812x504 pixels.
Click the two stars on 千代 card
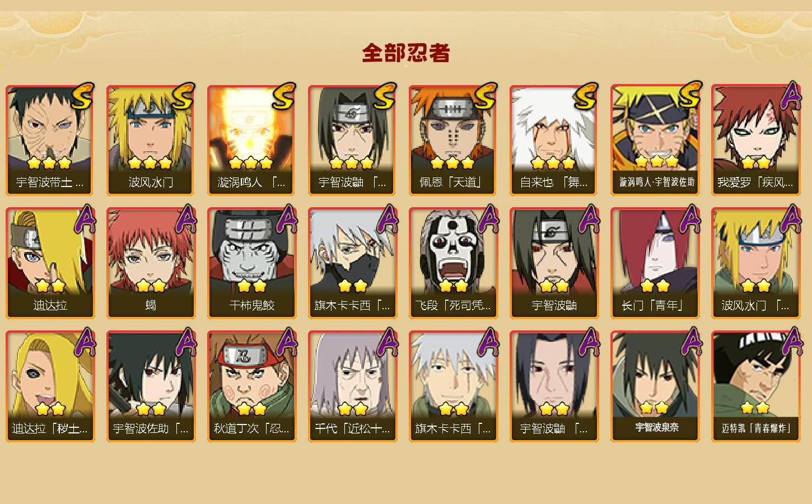353,409
